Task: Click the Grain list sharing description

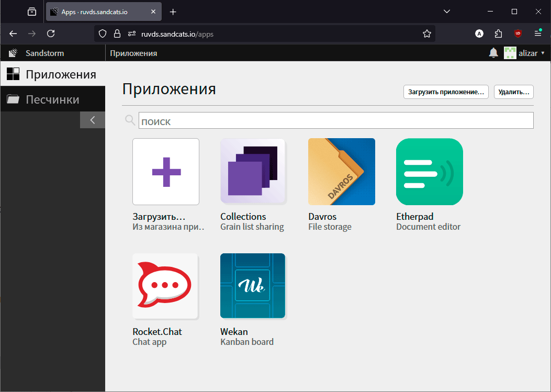Action: (252, 227)
